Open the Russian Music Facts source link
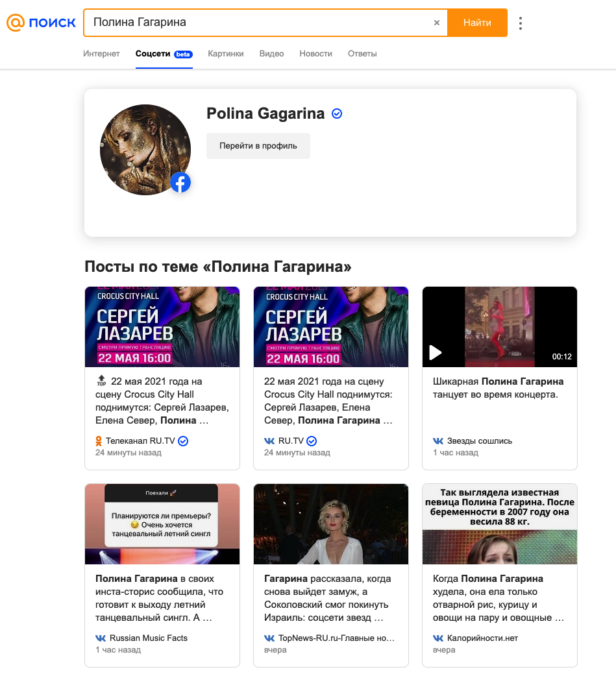616x674 pixels. click(149, 638)
